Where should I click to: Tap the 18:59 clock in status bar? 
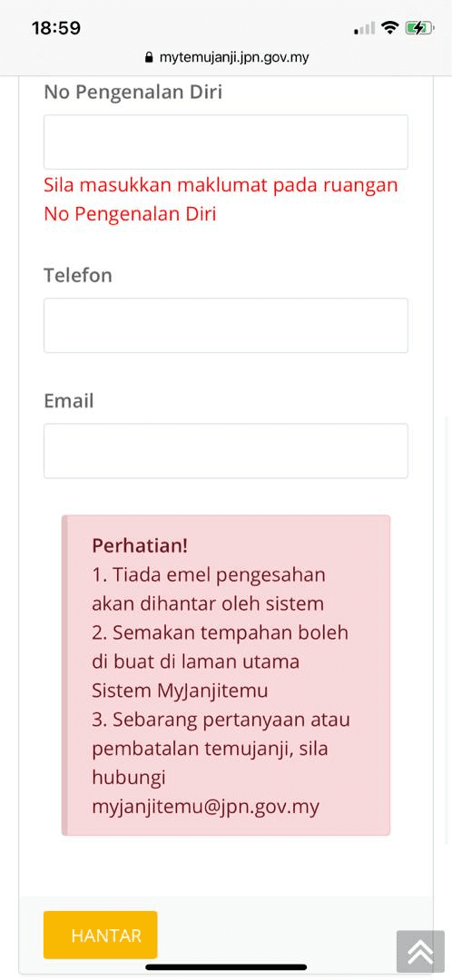click(56, 28)
